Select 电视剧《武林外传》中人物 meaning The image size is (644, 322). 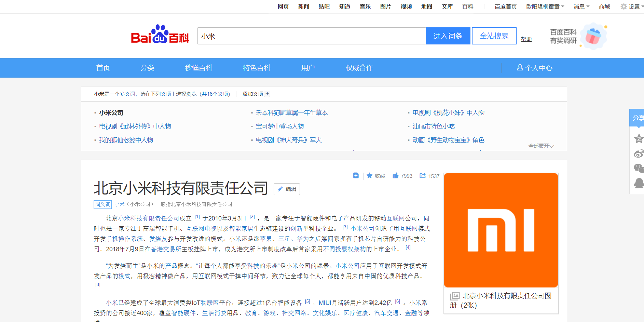(x=135, y=126)
